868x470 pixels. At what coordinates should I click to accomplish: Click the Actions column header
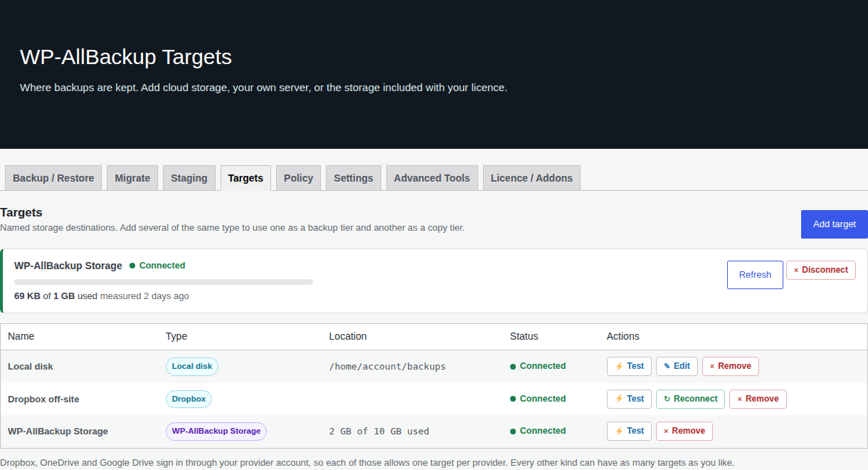click(623, 336)
